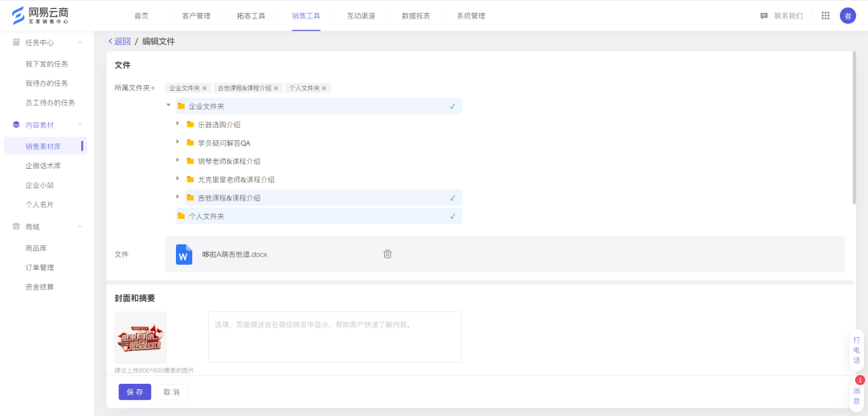Open 资金结算 in sidebar

click(x=39, y=287)
